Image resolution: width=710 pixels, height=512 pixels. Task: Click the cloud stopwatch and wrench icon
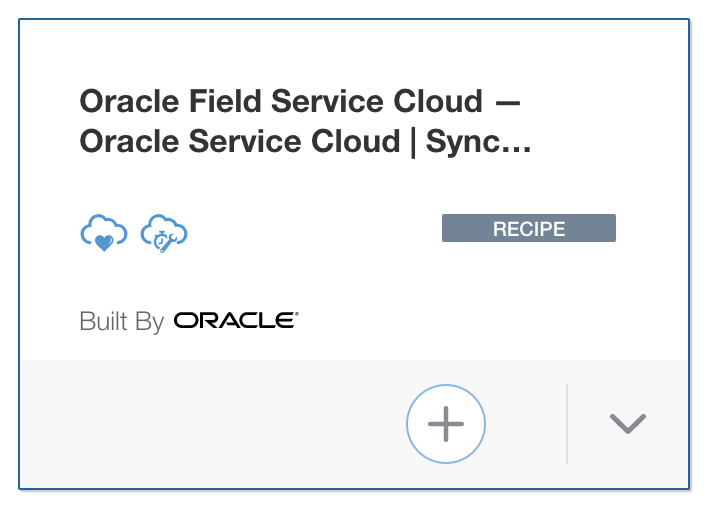pos(165,233)
